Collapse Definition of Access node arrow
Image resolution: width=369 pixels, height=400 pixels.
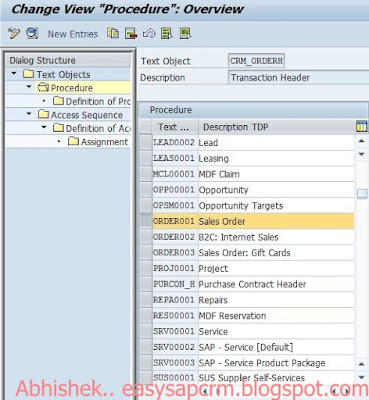(44, 127)
